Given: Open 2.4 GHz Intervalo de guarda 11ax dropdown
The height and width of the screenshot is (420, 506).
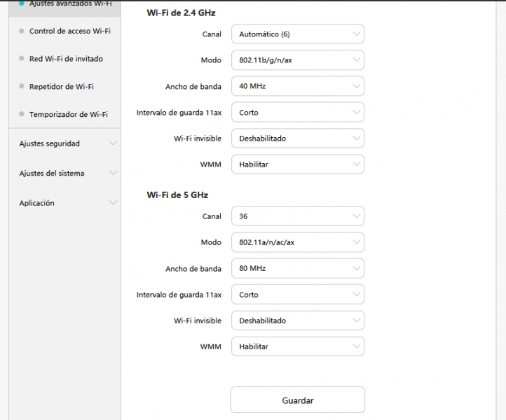Looking at the screenshot, I should [297, 112].
